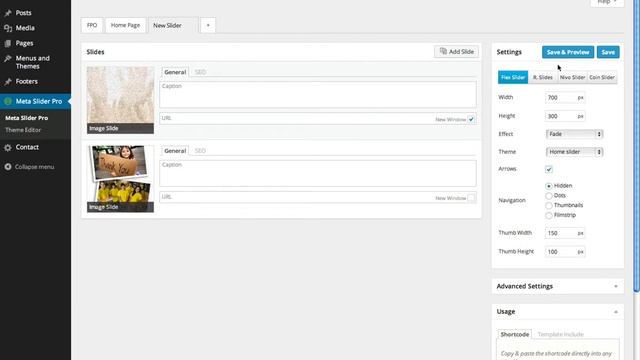Click the Thank You photo thumbnail
640x360 pixels.
[x=120, y=179]
